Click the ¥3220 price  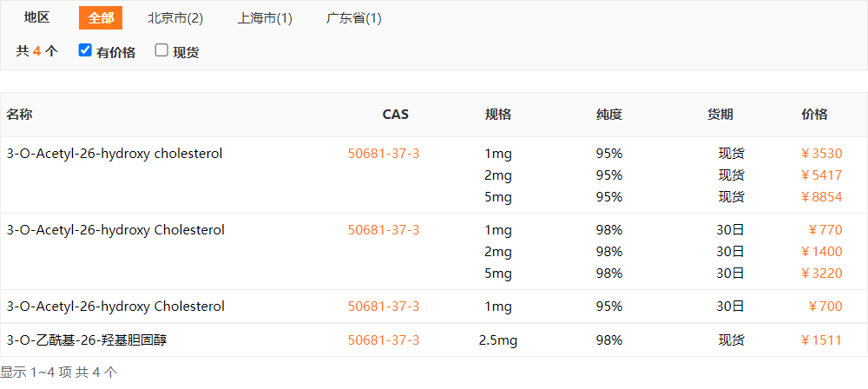coord(821,274)
